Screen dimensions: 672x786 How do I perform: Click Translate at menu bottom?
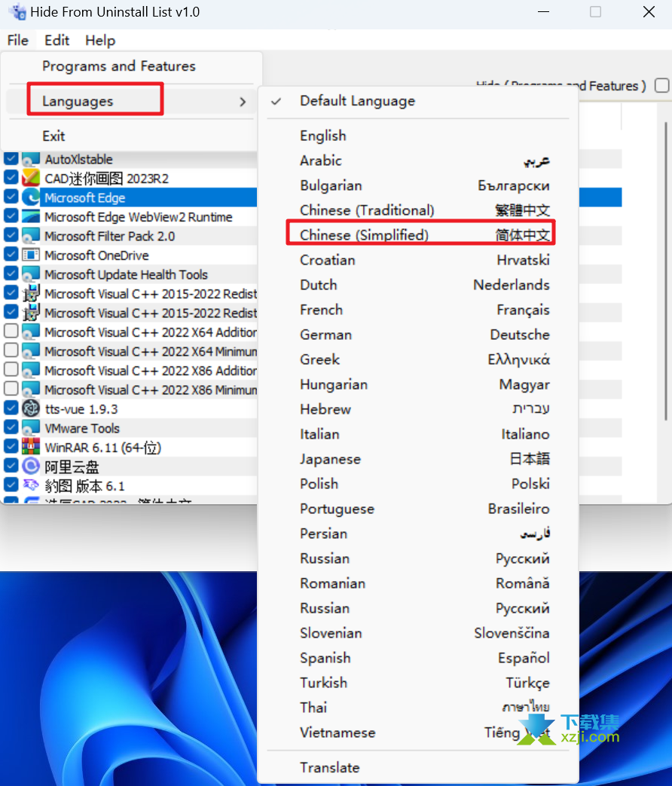click(418, 767)
